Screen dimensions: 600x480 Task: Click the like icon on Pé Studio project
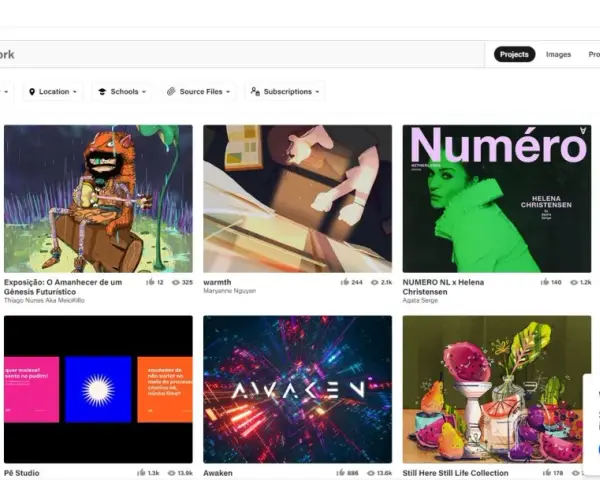coord(141,473)
